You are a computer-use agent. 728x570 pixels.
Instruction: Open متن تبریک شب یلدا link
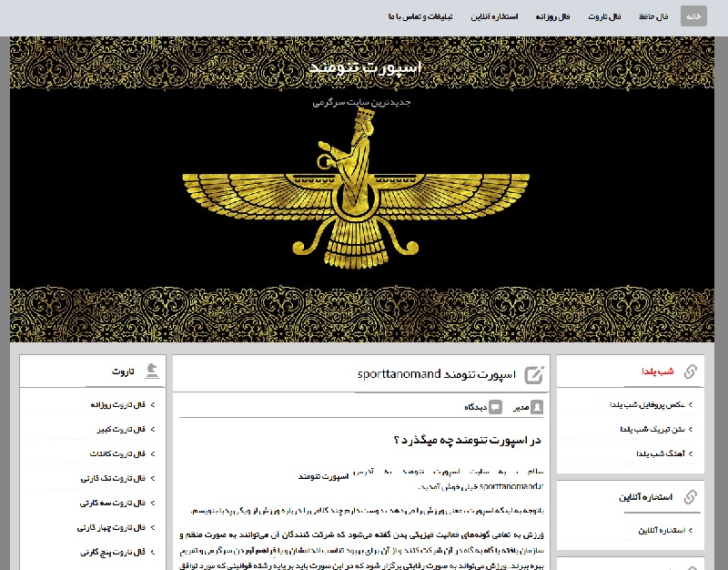[652, 429]
